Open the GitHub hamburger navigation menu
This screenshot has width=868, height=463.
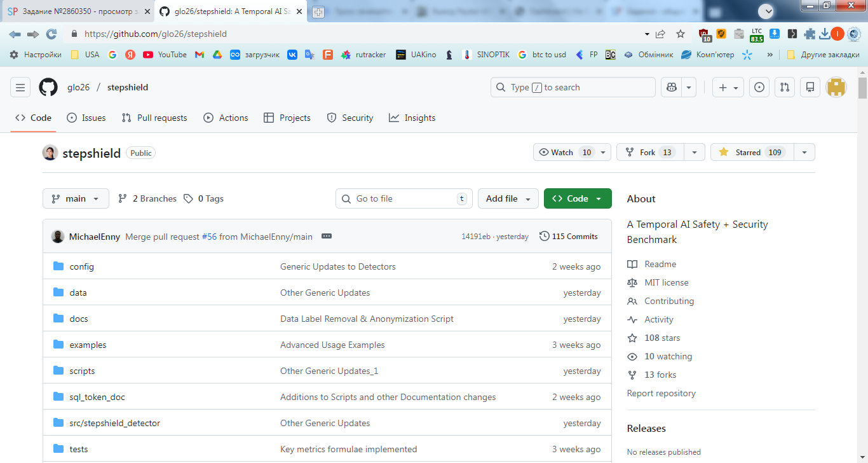coord(20,87)
